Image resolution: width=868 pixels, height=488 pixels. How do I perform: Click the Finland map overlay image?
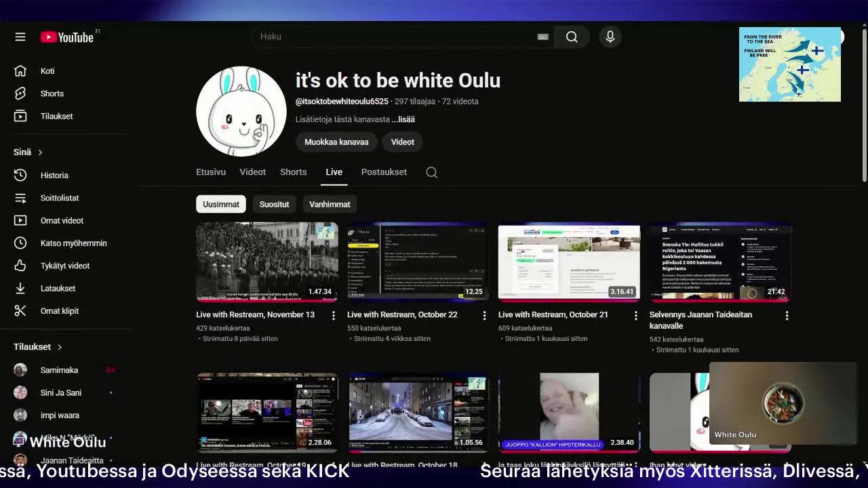[790, 64]
